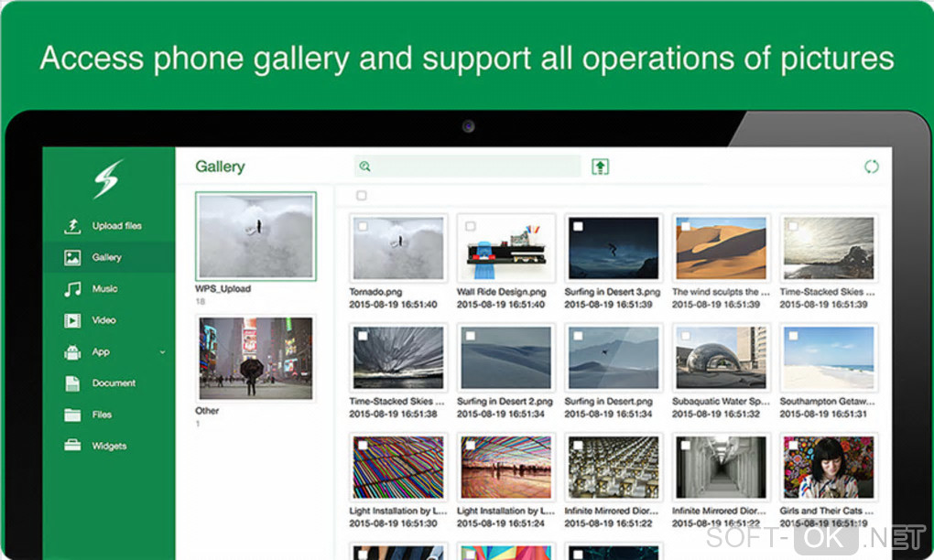The width and height of the screenshot is (934, 560).
Task: Open the Surfing in Desert 2.png thumbnail
Action: [505, 358]
